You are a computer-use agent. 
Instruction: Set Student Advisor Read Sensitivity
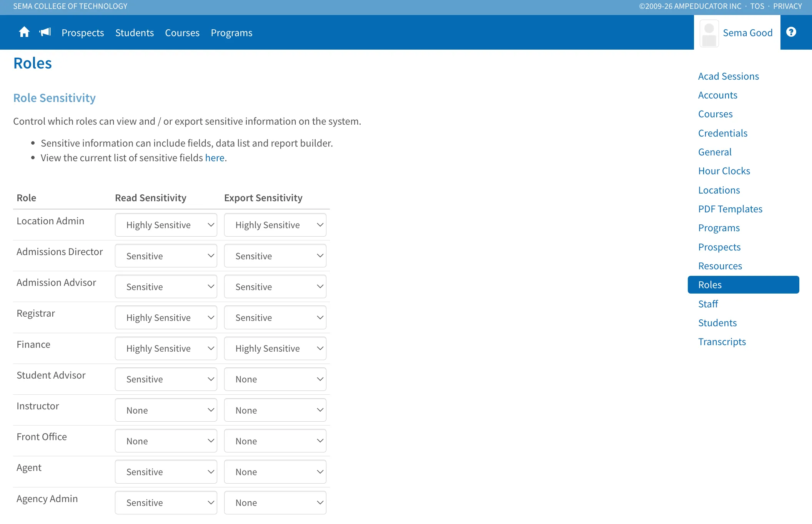166,379
